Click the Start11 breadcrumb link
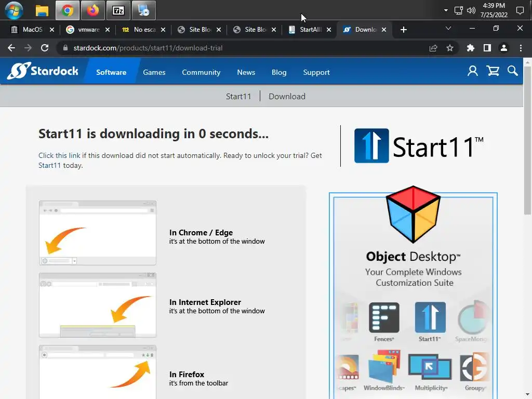Screen dimensions: 532x399 pyautogui.click(x=238, y=96)
